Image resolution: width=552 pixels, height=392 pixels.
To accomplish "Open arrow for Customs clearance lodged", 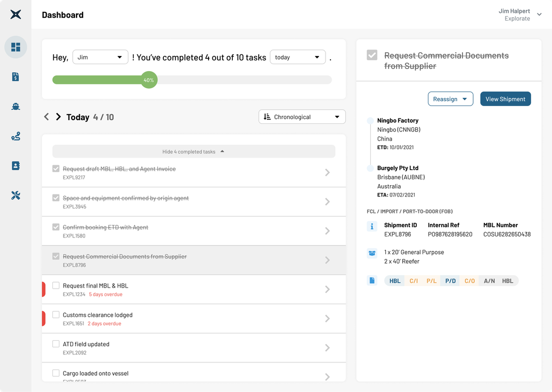I will point(327,318).
